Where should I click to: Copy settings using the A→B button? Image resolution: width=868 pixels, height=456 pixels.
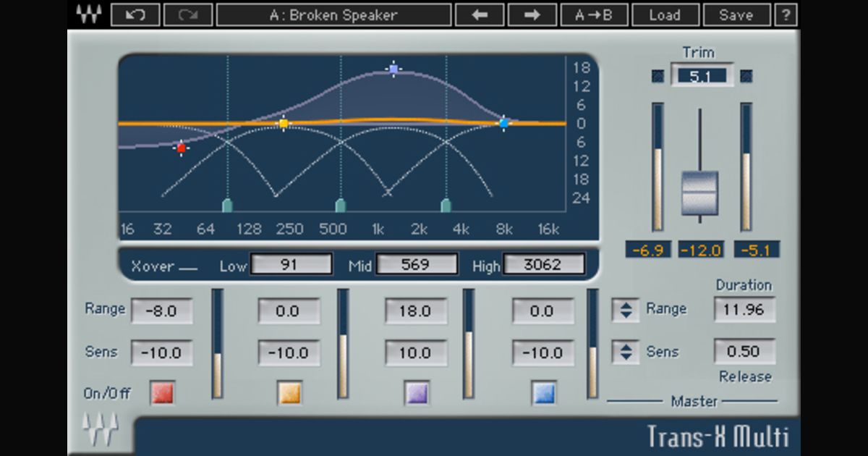pos(596,14)
